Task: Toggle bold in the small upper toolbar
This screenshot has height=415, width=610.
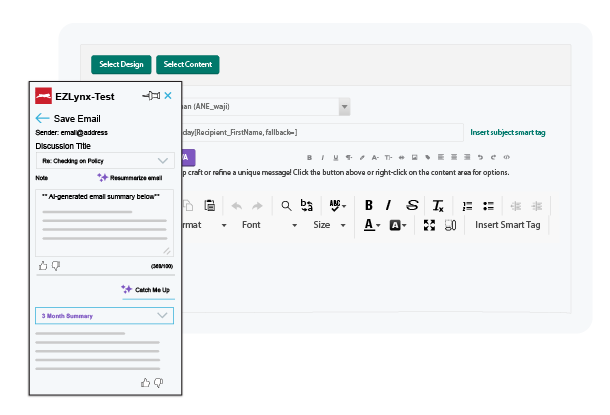Action: [309, 158]
